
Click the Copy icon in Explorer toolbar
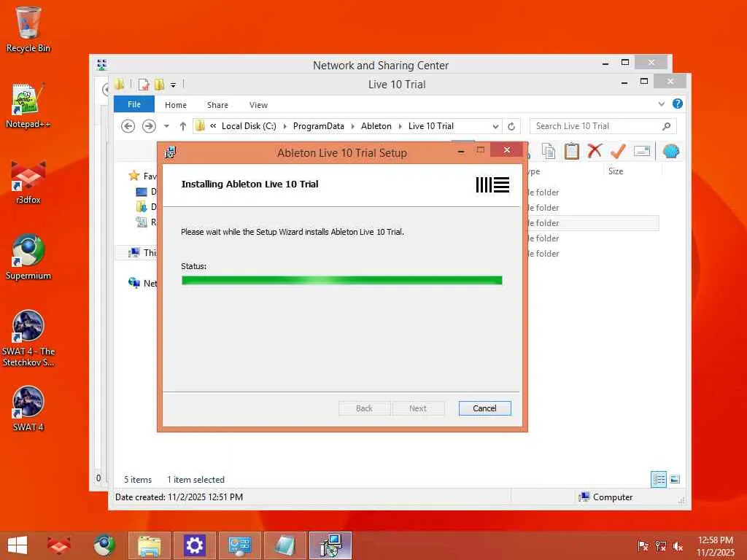[549, 152]
